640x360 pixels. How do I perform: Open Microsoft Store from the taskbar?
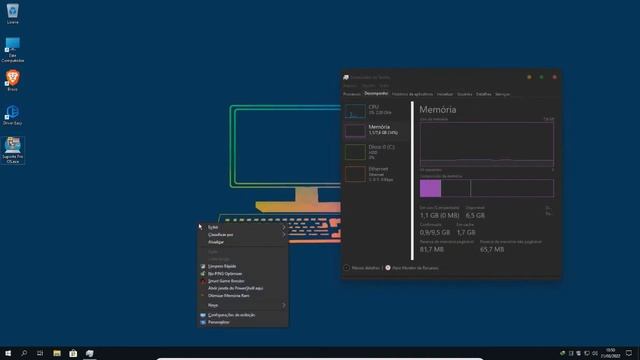(73, 353)
